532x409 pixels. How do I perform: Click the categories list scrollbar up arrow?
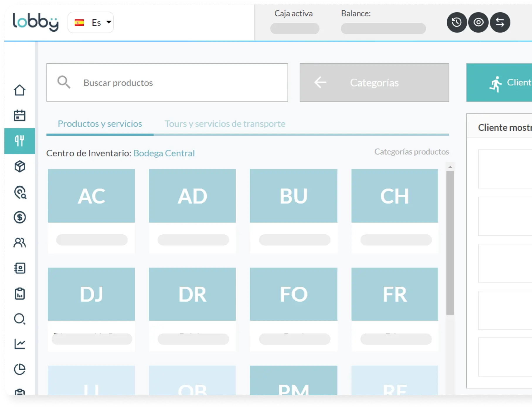(450, 167)
